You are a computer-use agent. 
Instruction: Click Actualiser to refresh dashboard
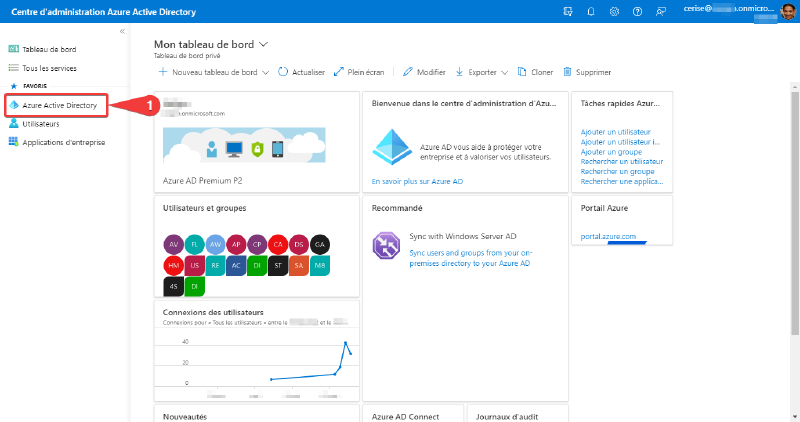click(301, 72)
